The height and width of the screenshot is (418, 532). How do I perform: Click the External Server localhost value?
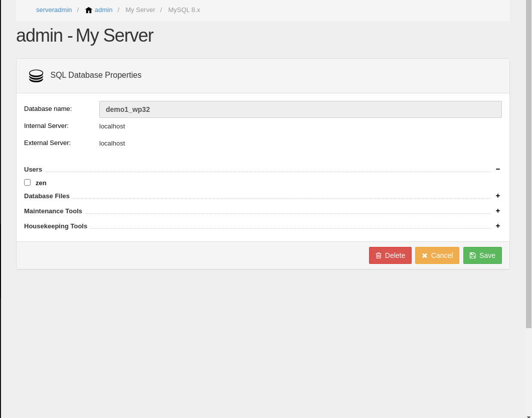[112, 144]
